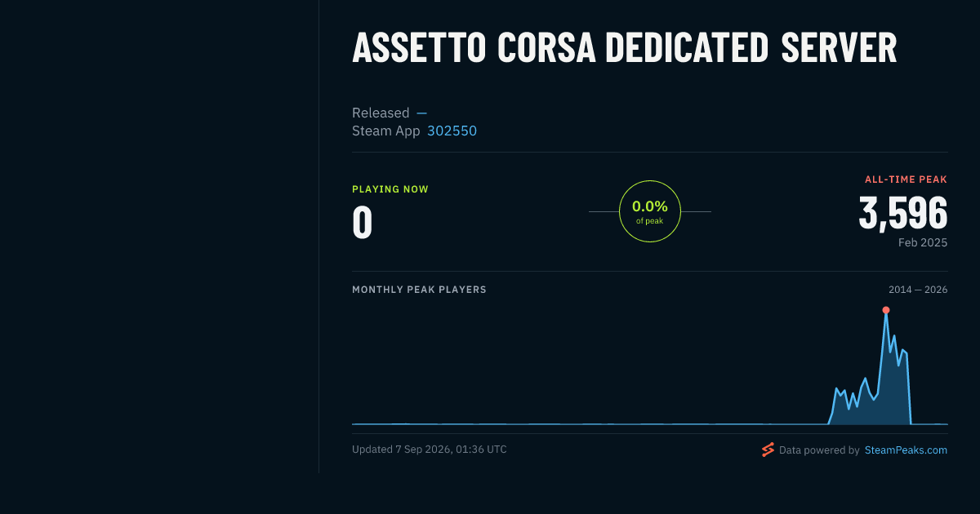Open the SteamPeaks.com link

pos(906,450)
